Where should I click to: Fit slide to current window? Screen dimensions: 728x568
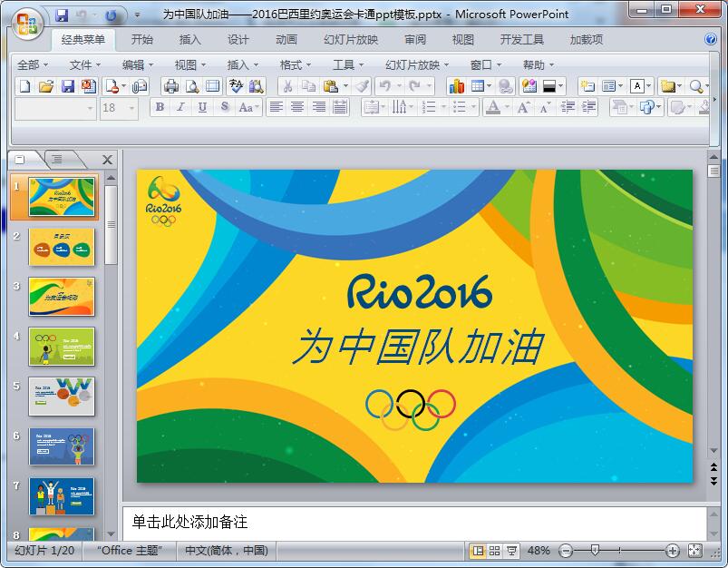click(x=694, y=551)
